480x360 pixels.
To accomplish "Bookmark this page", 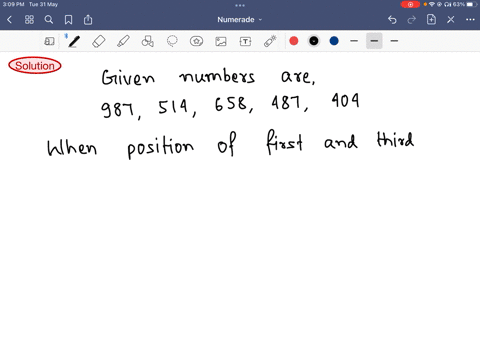I will point(68,20).
